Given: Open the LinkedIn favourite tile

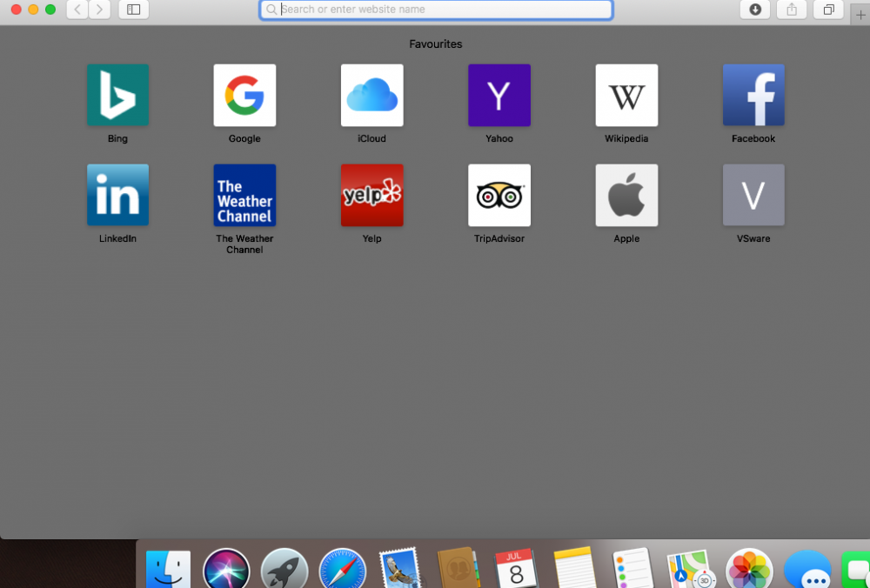Looking at the screenshot, I should coord(117,195).
